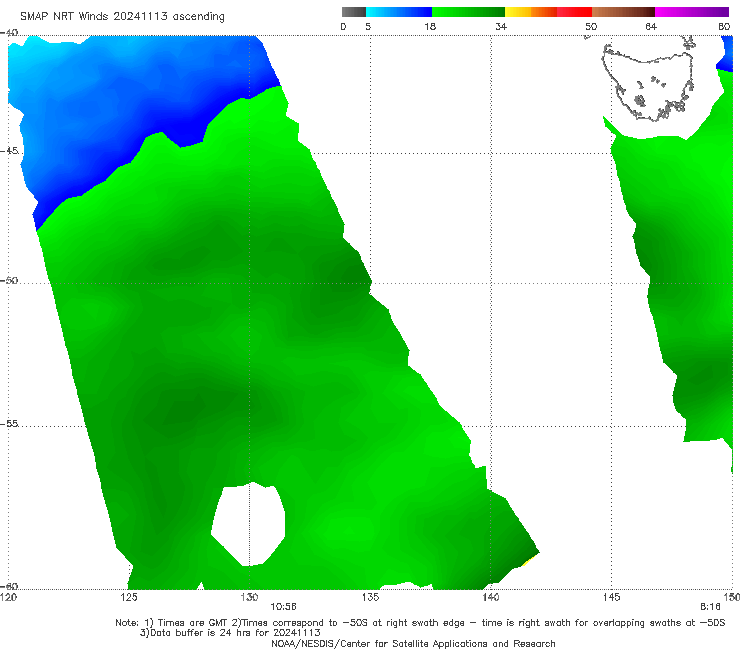
Task: Click the color bar label '64'
Action: 651,27
